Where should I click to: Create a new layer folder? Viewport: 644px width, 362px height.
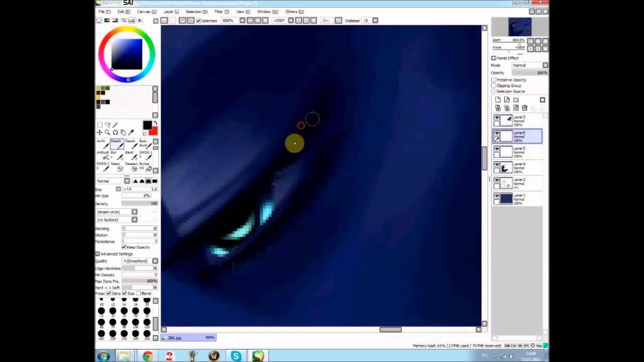(x=516, y=100)
